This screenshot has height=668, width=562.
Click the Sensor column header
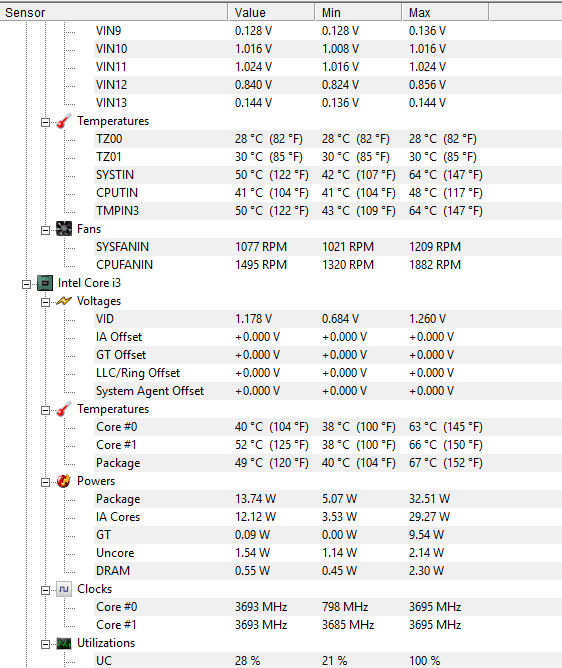click(x=114, y=12)
